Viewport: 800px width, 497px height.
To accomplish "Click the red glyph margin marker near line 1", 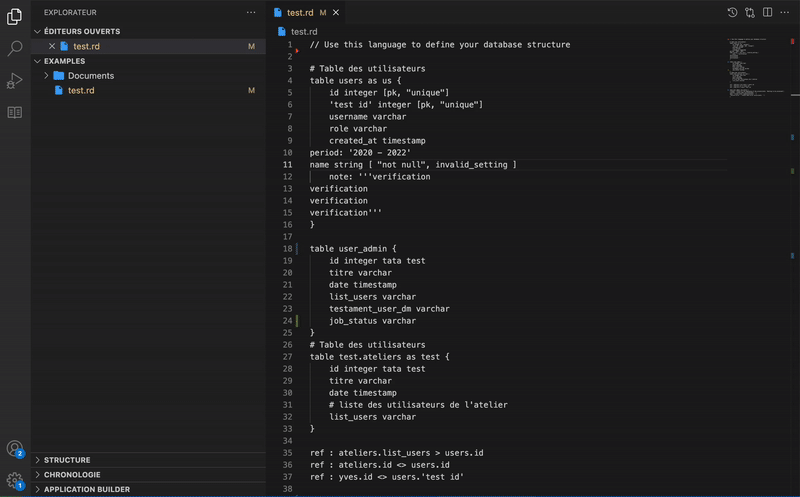I will [297, 51].
